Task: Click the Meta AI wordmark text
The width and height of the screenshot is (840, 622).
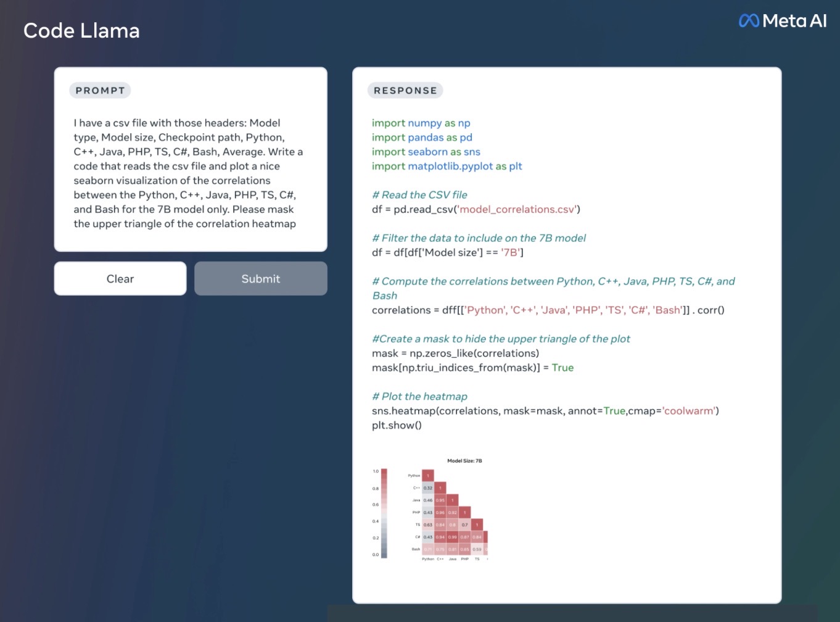Action: point(794,21)
